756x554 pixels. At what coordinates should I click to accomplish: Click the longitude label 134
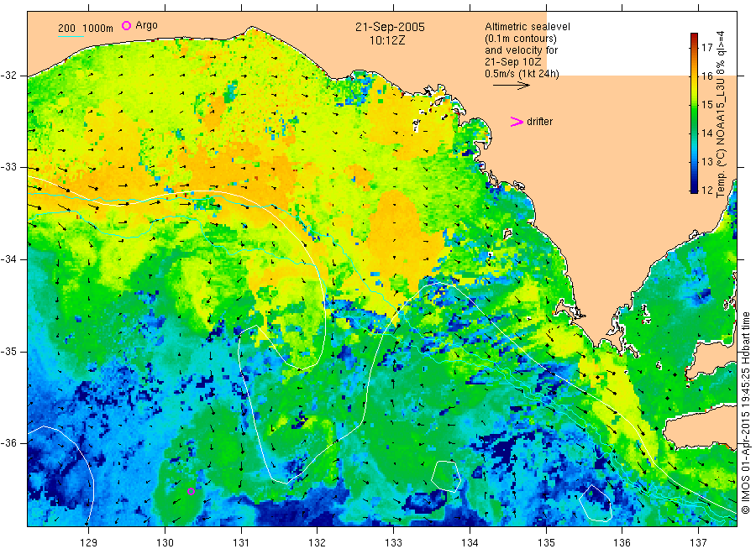470,543
